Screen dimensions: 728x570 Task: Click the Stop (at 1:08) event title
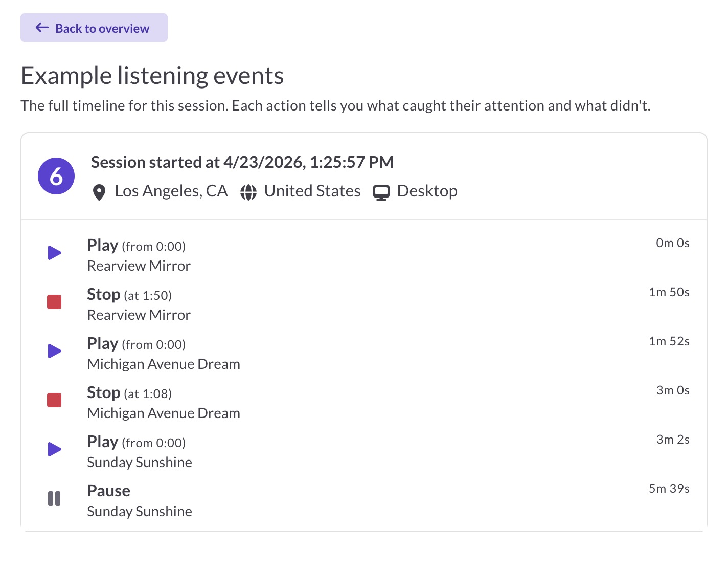point(129,393)
